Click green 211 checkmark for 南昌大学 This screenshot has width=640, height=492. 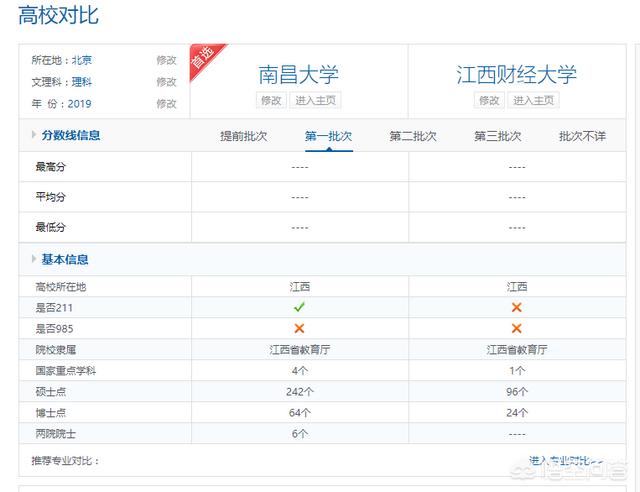[299, 307]
